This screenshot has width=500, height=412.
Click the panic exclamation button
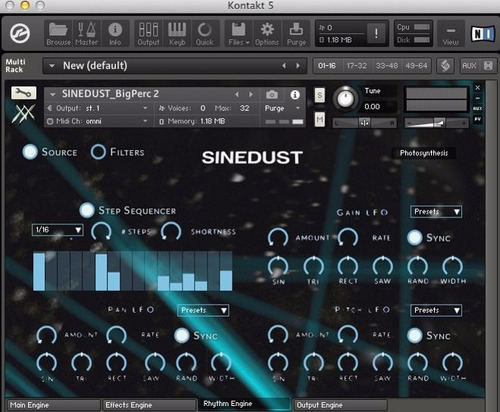(x=376, y=33)
